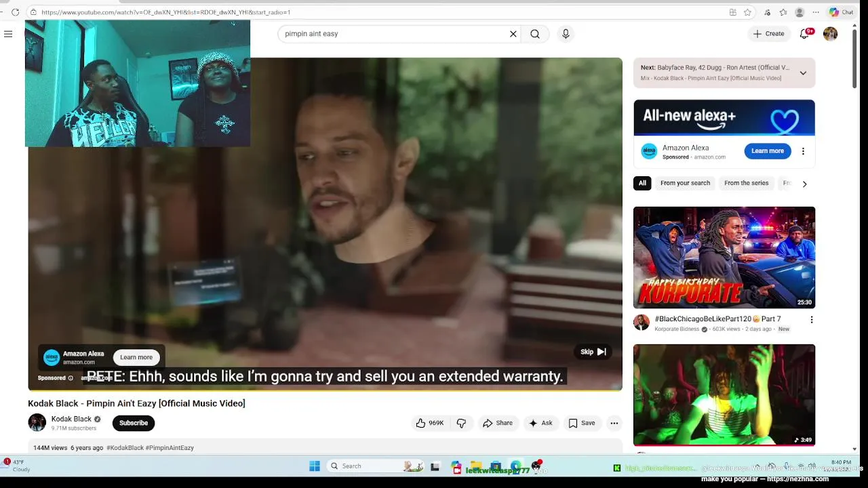Click the #PimpinAintEazy hashtag
This screenshot has width=868, height=488.
(x=170, y=448)
